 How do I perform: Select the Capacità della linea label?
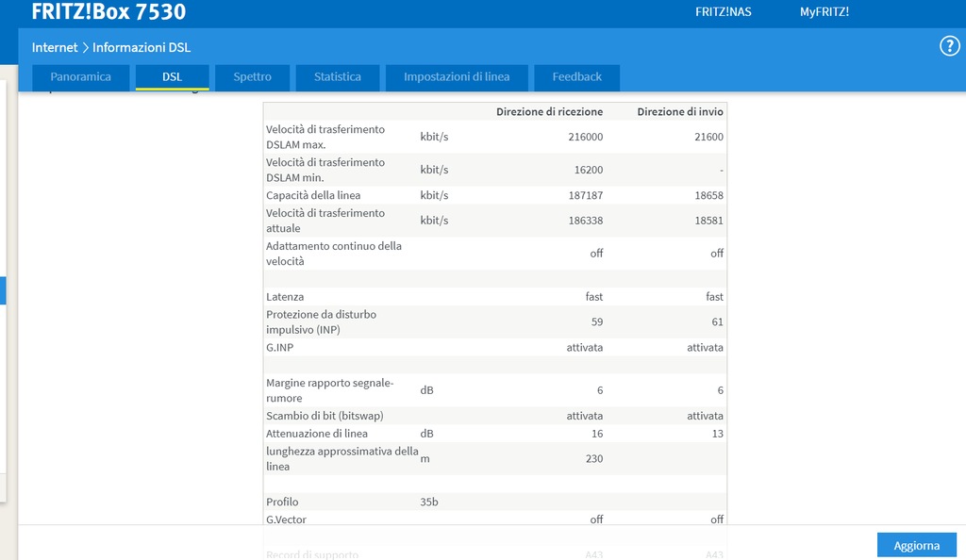click(x=313, y=195)
